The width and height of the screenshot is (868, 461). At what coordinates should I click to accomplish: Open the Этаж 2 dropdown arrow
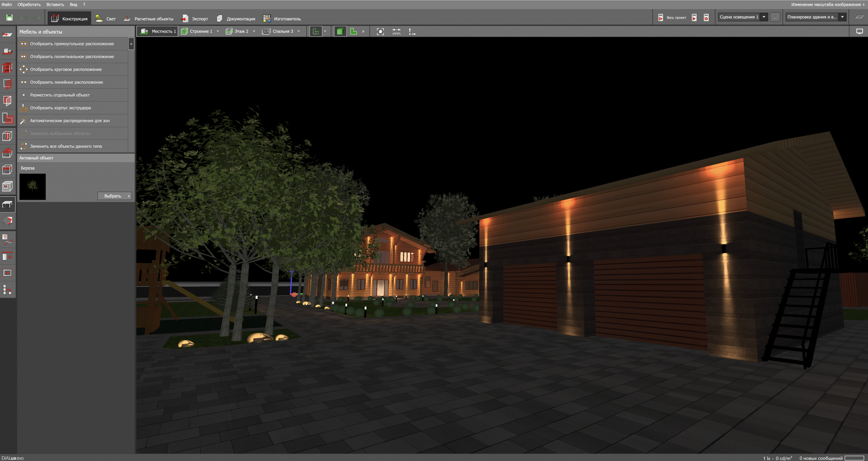point(254,32)
